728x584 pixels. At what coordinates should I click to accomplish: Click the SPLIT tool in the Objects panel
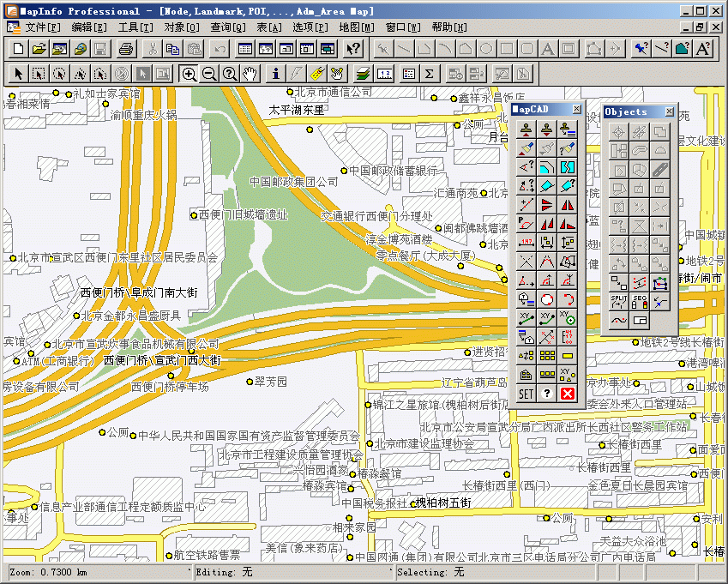point(618,301)
